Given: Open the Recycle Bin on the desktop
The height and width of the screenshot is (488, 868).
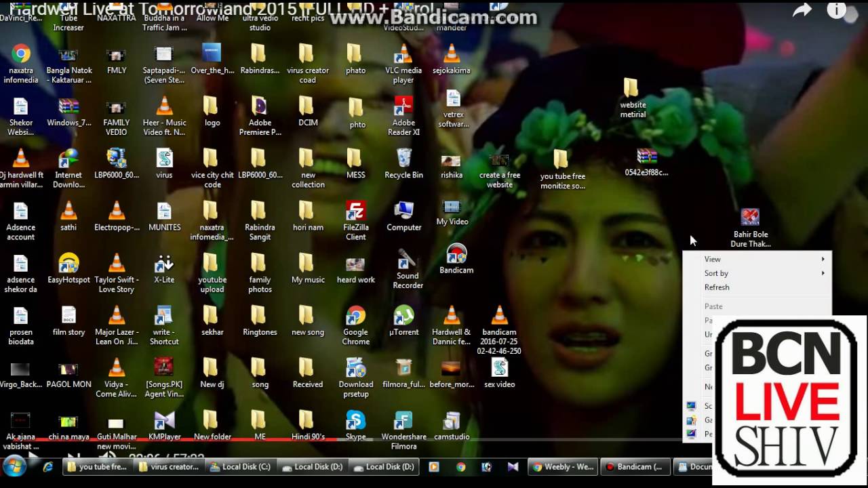Looking at the screenshot, I should (x=403, y=163).
